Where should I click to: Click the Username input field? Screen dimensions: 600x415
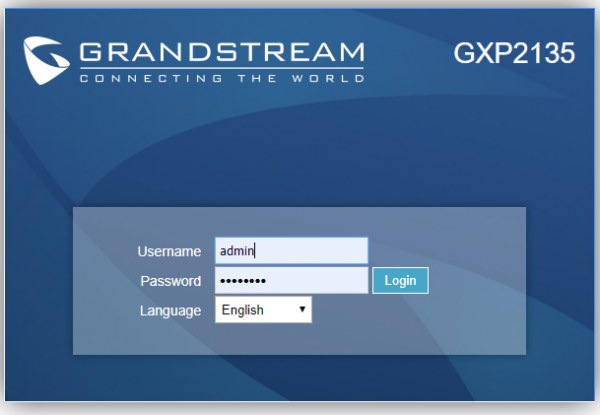click(x=291, y=251)
